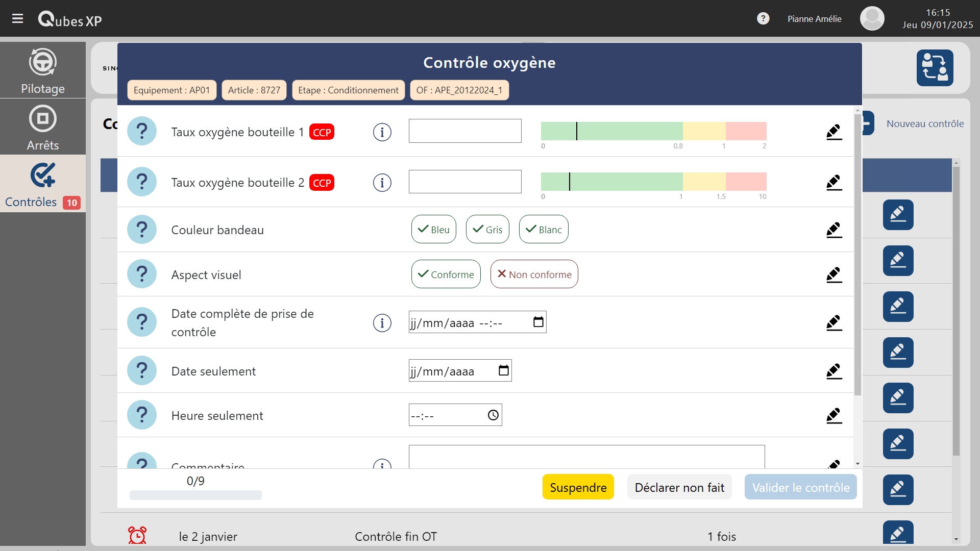Screen dimensions: 980x551
Task: Open the user switch icon button
Action: (x=934, y=68)
